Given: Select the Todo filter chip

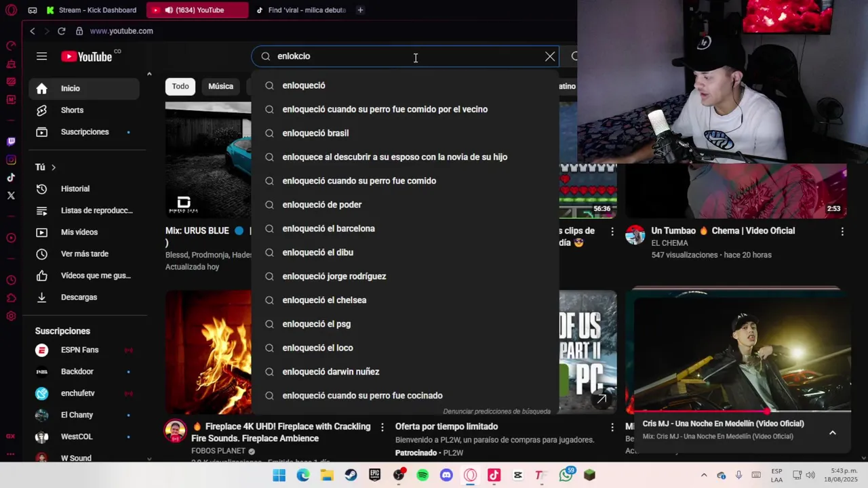Looking at the screenshot, I should click(180, 86).
